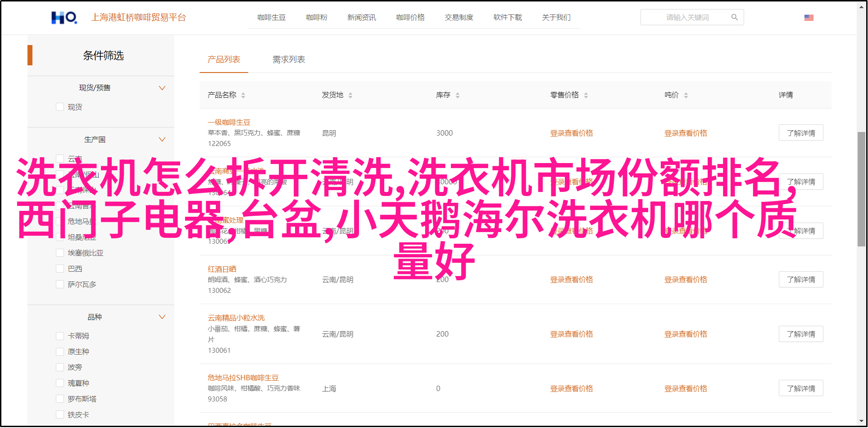Click product code 130061
This screenshot has width=868, height=428.
click(219, 351)
